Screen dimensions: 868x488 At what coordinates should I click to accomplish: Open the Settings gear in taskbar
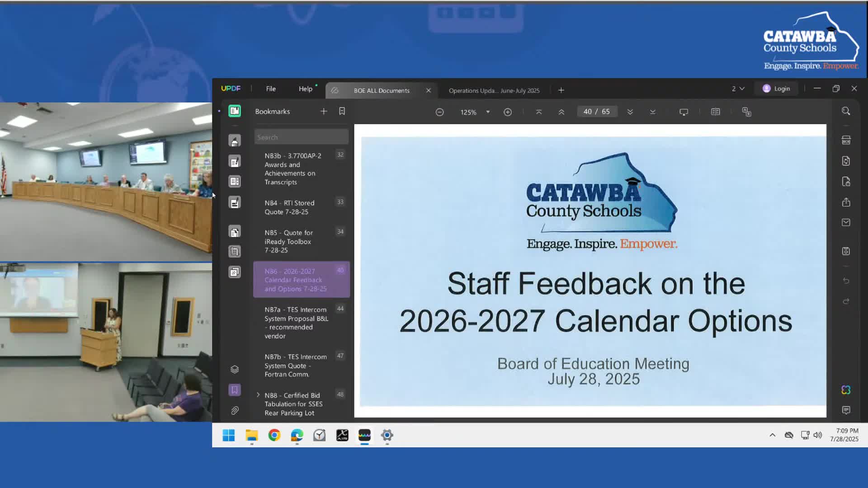(x=387, y=436)
